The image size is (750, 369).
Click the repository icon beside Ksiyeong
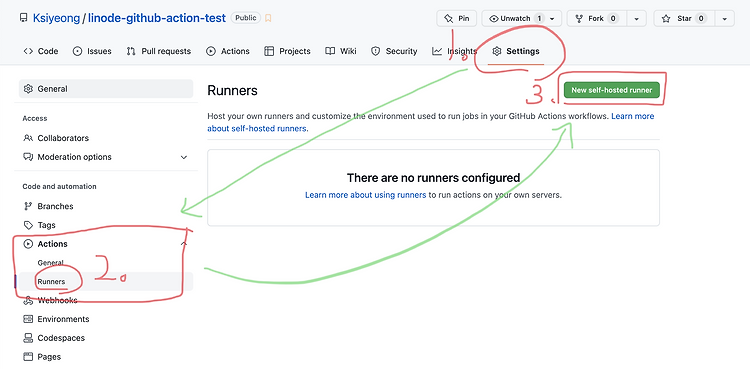coord(23,18)
